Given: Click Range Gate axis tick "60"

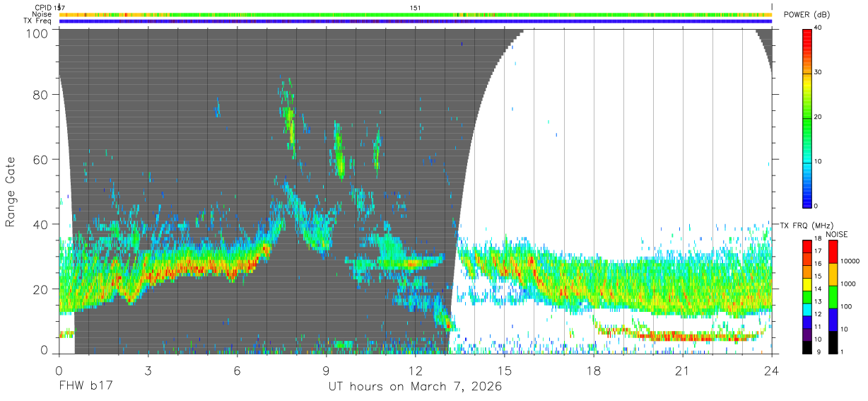Looking at the screenshot, I should click(42, 159).
